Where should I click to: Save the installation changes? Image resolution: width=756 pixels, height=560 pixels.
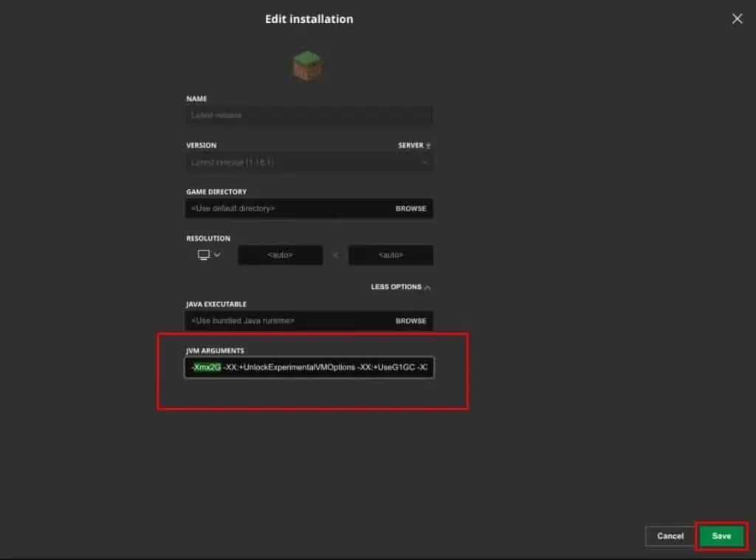(721, 536)
